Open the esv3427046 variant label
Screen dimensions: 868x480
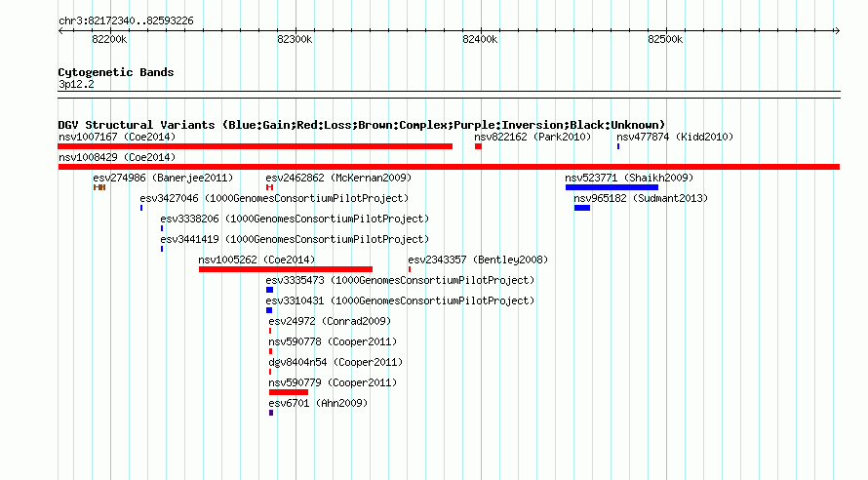click(x=274, y=198)
